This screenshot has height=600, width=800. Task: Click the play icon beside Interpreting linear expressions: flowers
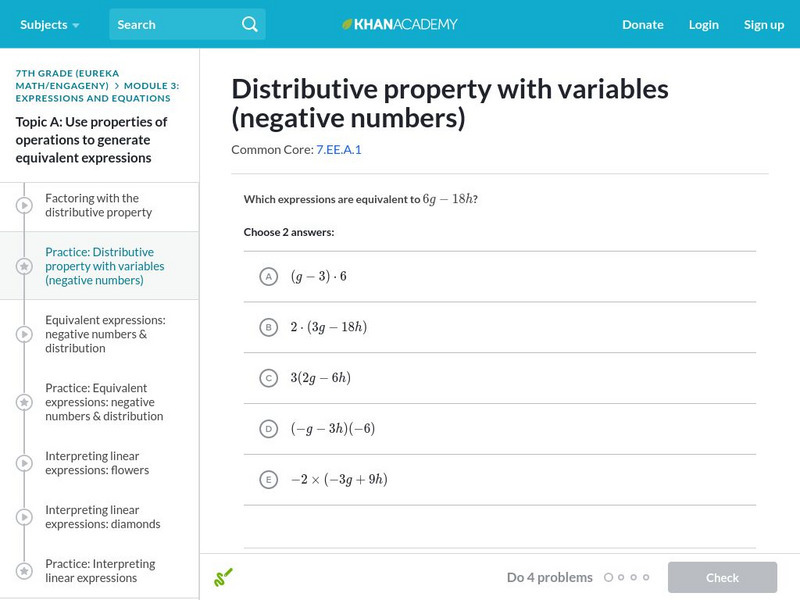point(24,463)
